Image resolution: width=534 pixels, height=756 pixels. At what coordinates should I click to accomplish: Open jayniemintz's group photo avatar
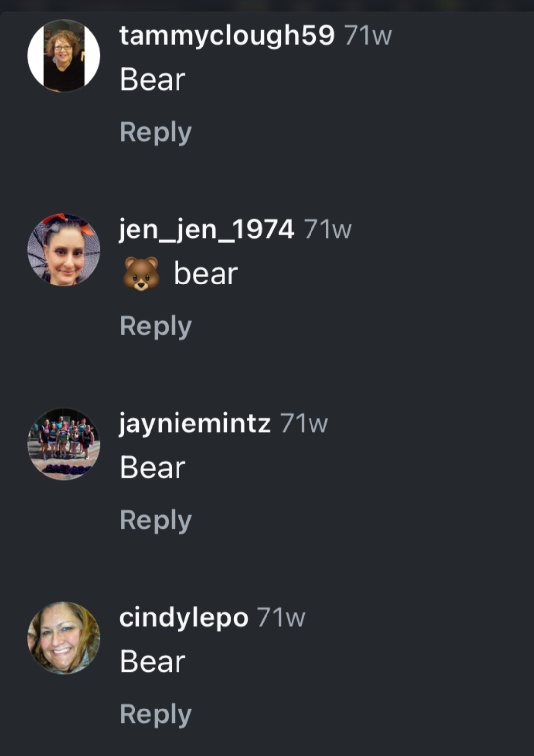[x=64, y=444]
